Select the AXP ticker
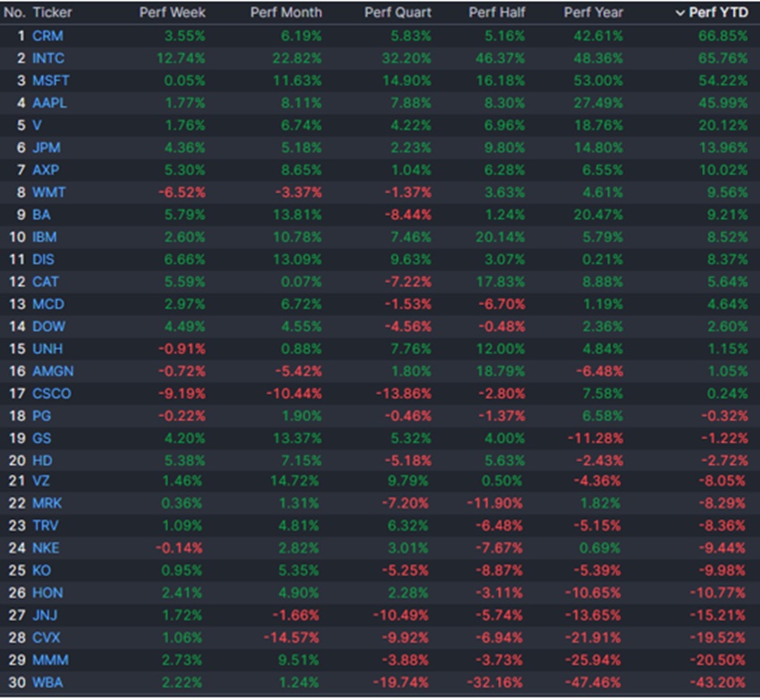The width and height of the screenshot is (760, 700). tap(46, 170)
